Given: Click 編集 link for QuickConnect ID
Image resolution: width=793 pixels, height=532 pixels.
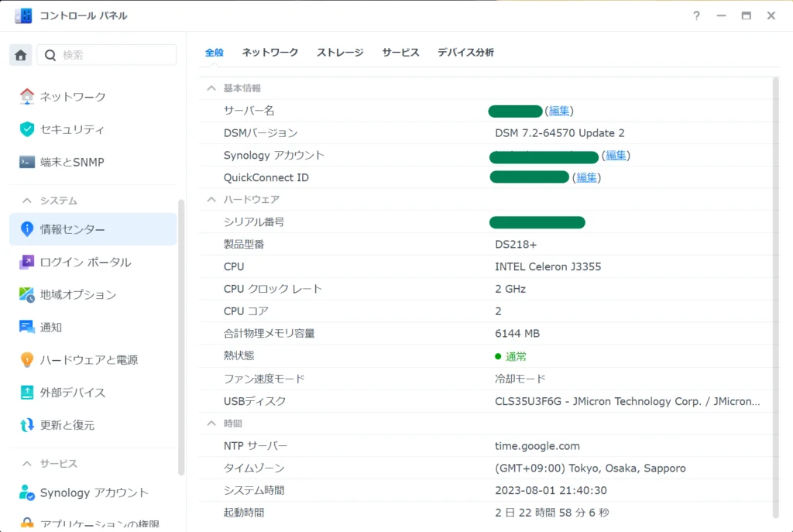Looking at the screenshot, I should (x=587, y=177).
